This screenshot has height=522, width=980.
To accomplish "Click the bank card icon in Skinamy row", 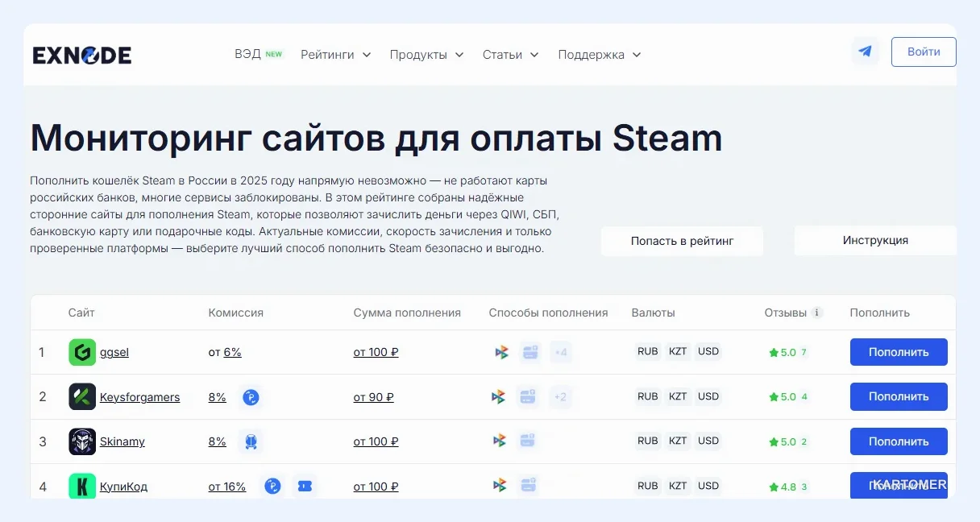I will point(528,441).
